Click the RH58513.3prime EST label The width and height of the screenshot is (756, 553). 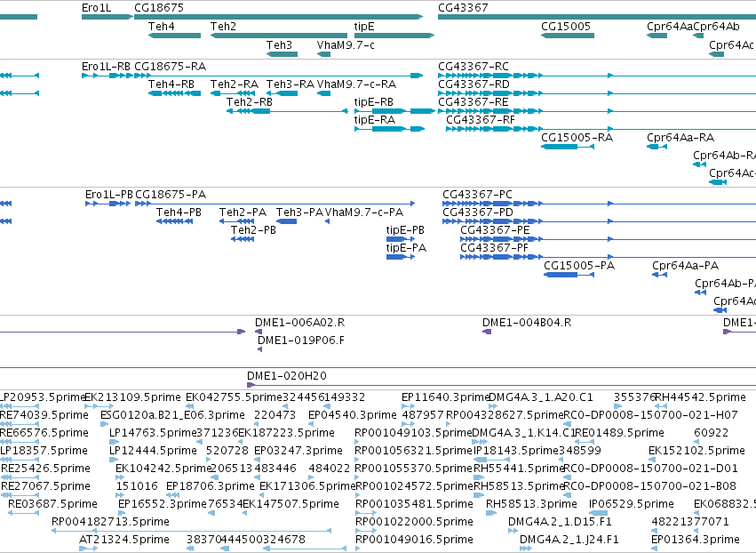531,504
